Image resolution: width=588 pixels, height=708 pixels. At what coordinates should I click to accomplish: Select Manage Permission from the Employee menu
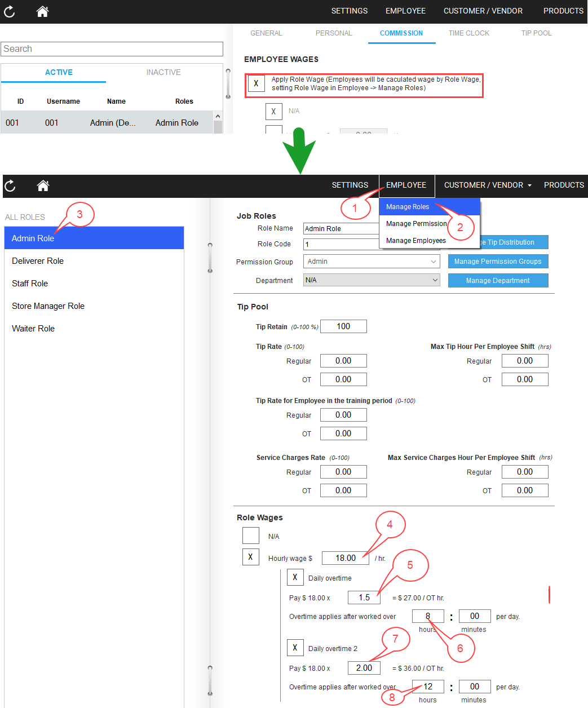click(415, 223)
